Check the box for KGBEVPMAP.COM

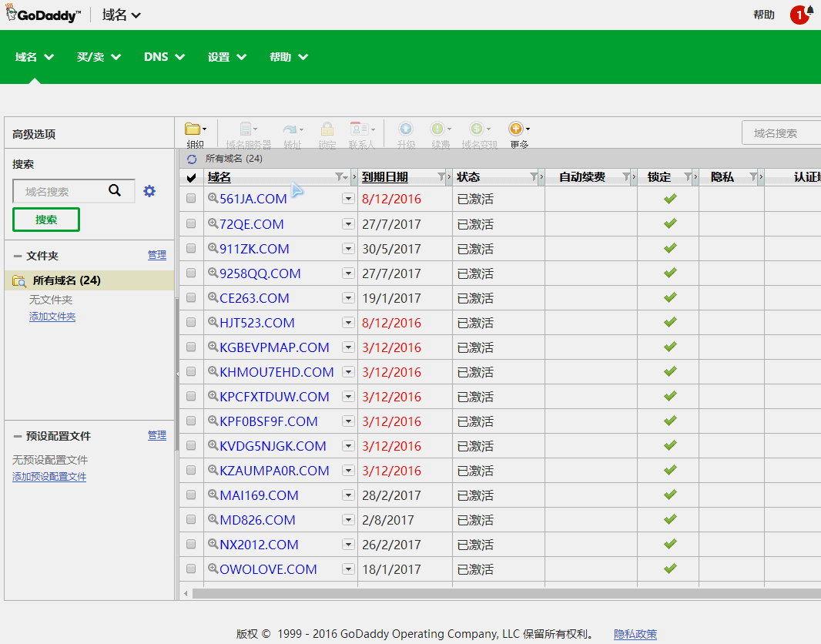(x=191, y=347)
